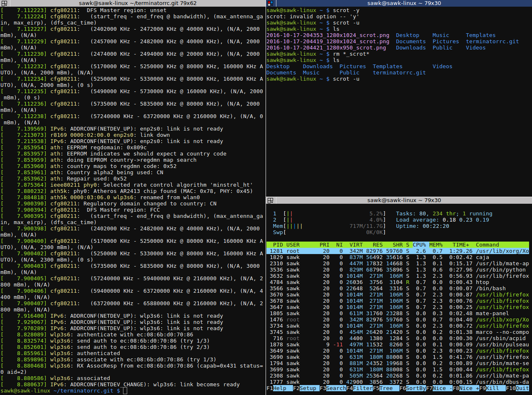
Task: Select process 1281 /usr/lib/xorg/Xo row
Action: coord(398,251)
